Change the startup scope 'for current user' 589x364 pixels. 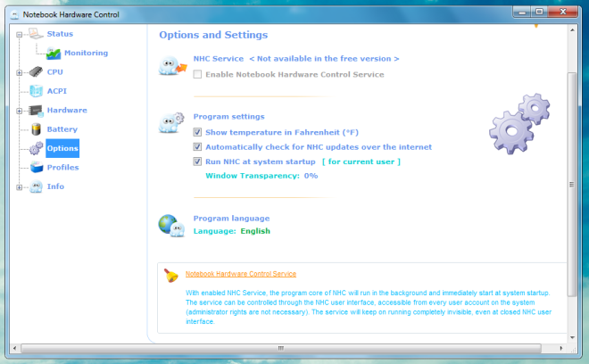pyautogui.click(x=361, y=161)
